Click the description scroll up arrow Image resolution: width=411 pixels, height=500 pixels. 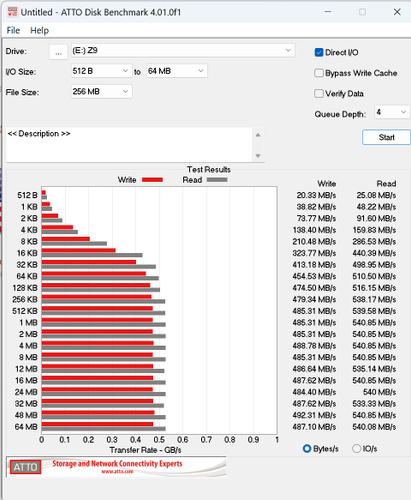click(258, 135)
